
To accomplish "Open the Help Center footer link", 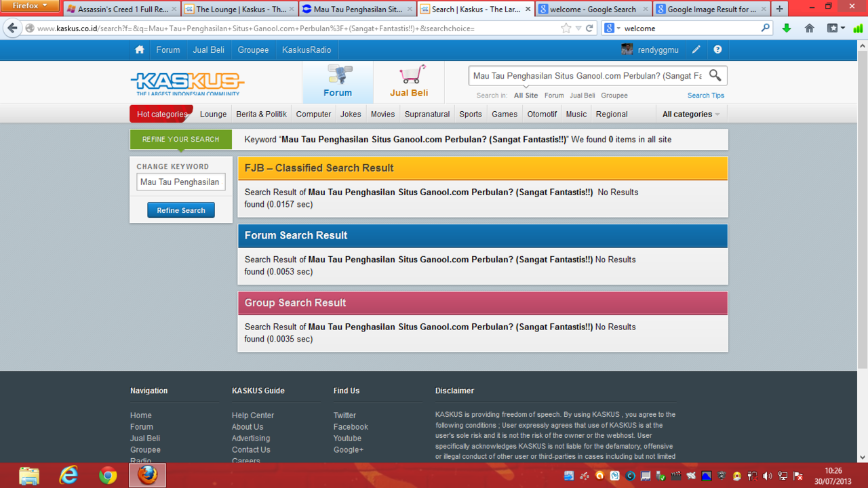I will (x=253, y=415).
